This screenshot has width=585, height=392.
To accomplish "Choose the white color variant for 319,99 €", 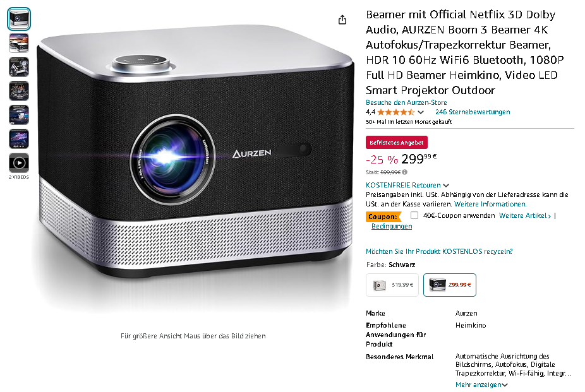I will [x=392, y=285].
